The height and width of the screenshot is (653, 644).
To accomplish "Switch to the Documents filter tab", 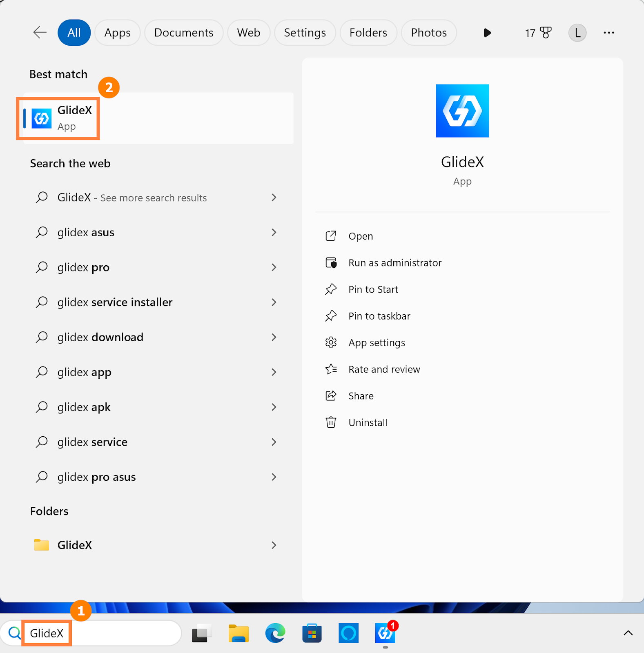I will tap(184, 33).
